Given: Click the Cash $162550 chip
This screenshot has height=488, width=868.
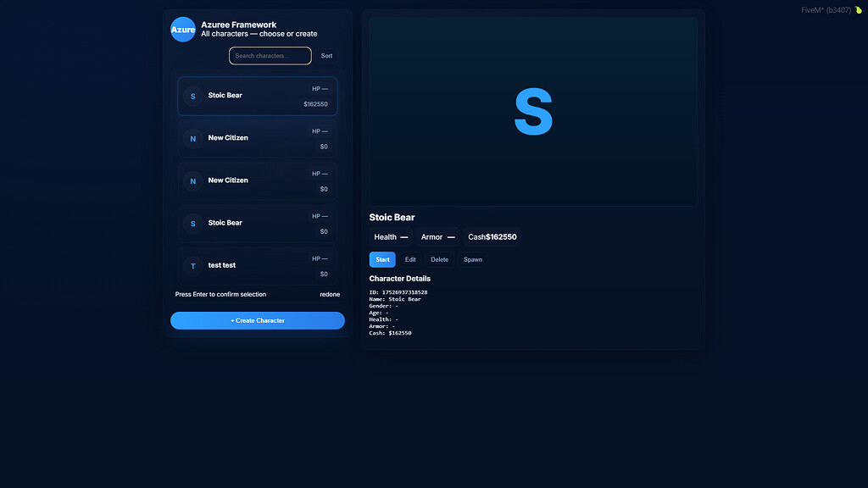Looking at the screenshot, I should 491,237.
